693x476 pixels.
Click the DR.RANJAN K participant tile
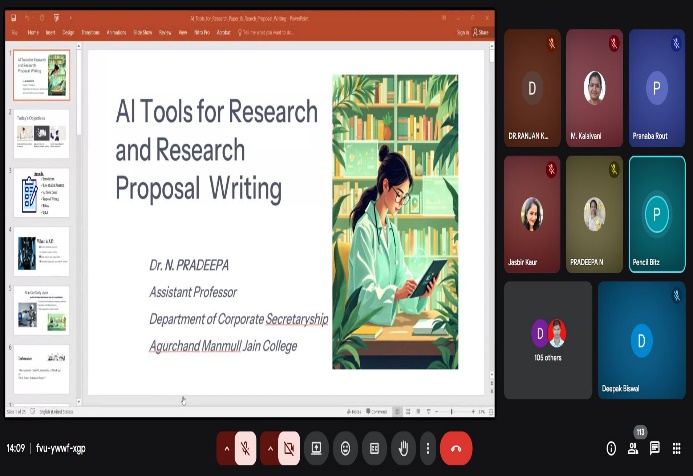point(532,88)
